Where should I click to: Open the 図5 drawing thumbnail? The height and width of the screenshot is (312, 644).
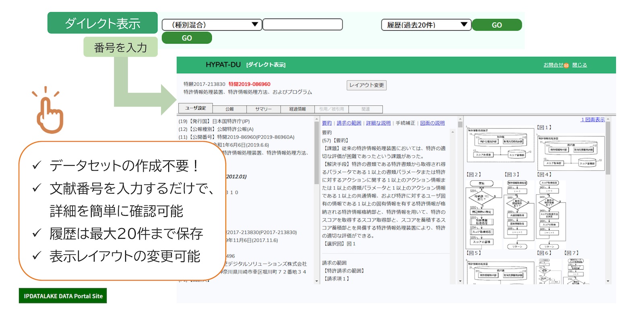pyautogui.click(x=501, y=272)
